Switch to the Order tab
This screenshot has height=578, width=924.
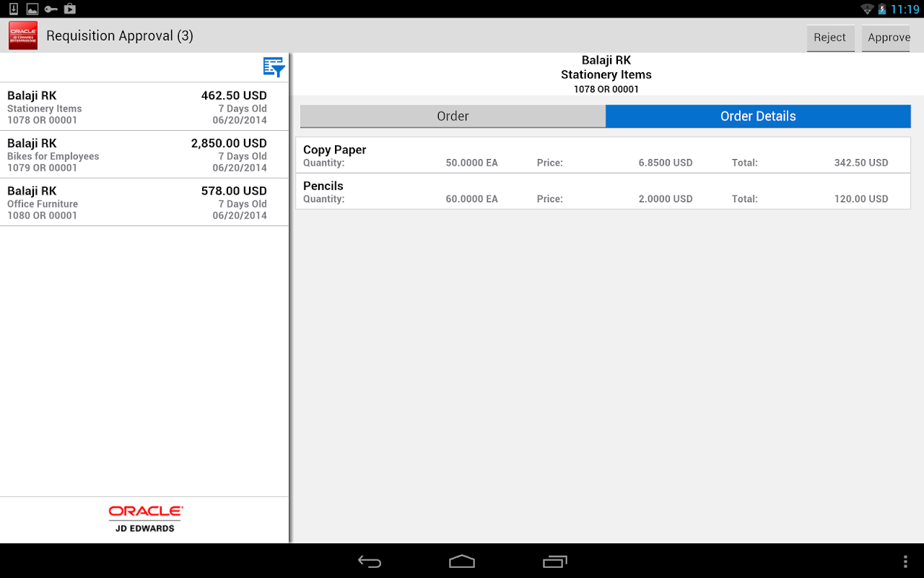[x=453, y=116]
